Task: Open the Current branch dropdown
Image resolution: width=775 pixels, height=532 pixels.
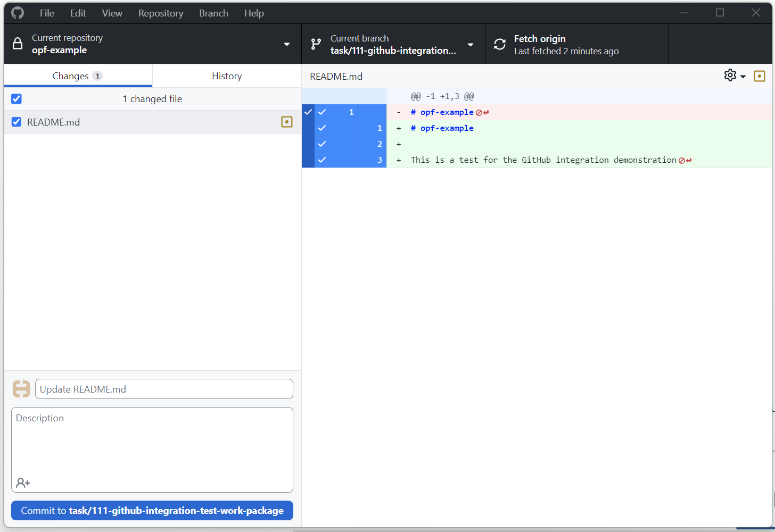Action: tap(471, 44)
